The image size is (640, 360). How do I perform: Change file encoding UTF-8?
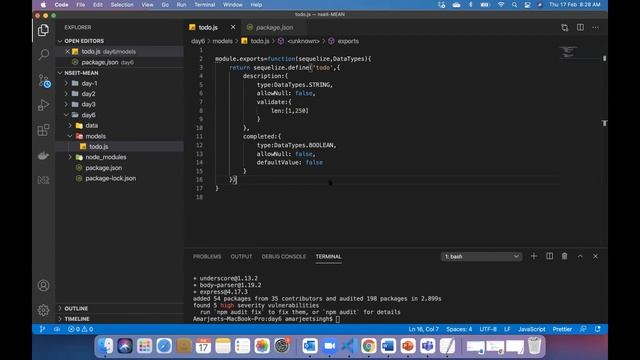488,329
